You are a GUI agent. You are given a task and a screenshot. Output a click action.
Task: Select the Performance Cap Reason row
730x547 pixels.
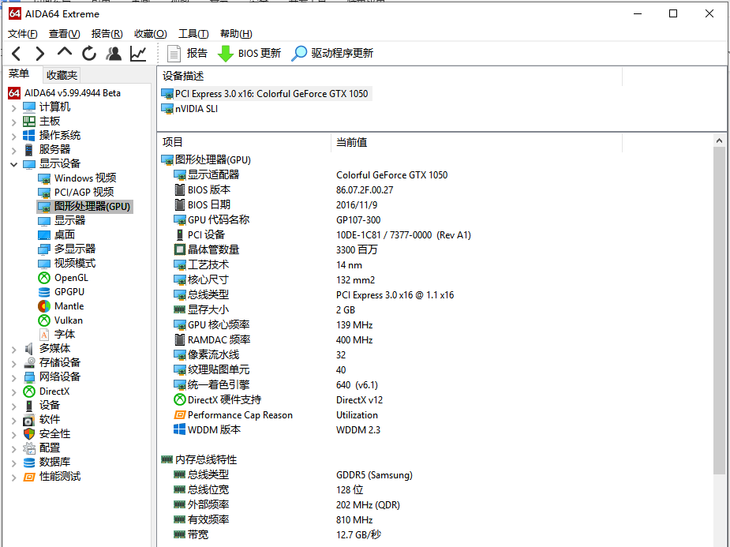[x=240, y=415]
